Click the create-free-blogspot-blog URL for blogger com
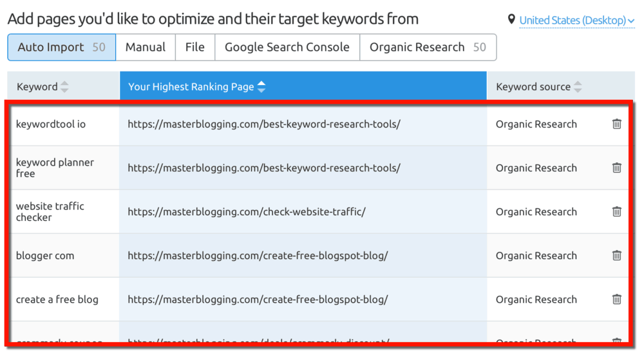The height and width of the screenshot is (355, 644). [258, 256]
